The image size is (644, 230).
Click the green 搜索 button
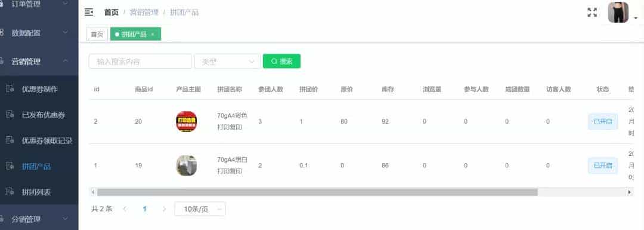tap(281, 62)
